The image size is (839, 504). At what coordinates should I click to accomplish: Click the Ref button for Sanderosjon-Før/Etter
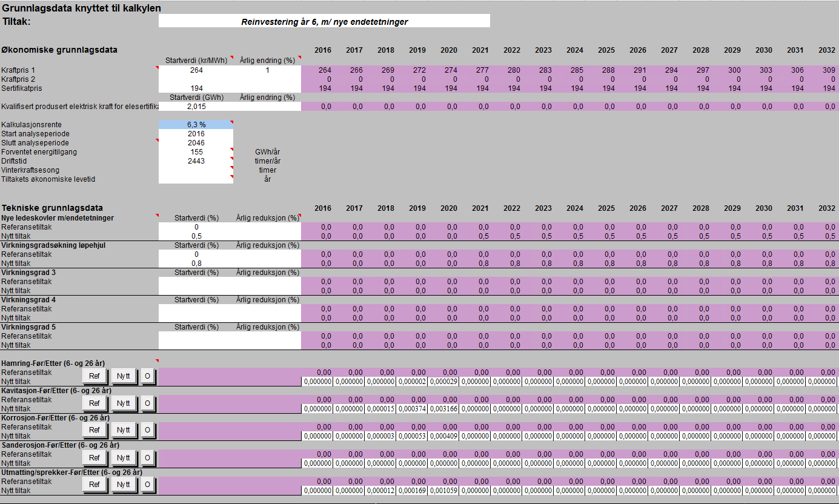[x=95, y=457]
